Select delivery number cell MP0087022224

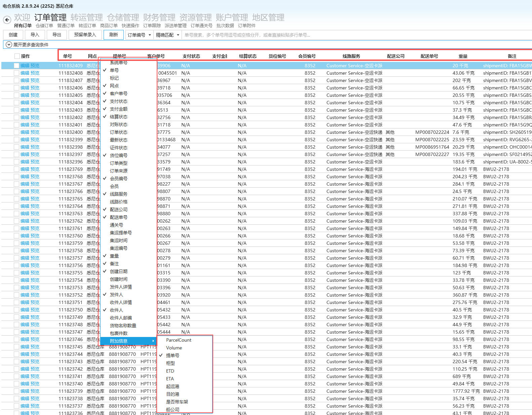[x=432, y=132]
